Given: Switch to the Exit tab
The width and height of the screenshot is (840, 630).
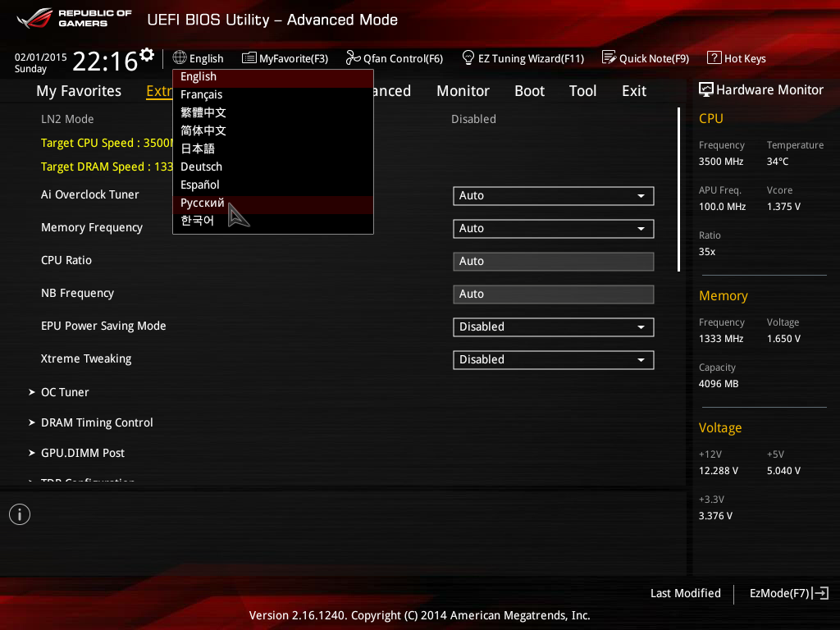Looking at the screenshot, I should point(634,91).
